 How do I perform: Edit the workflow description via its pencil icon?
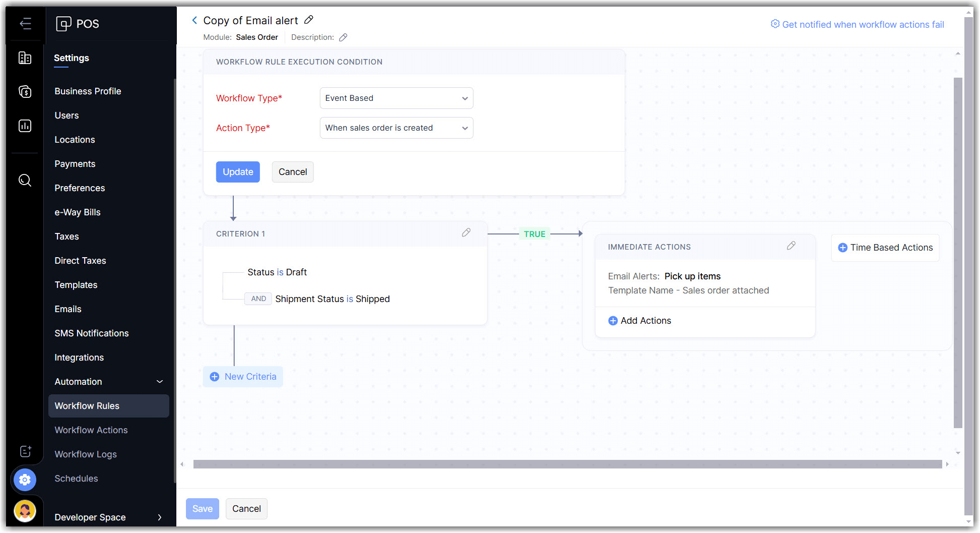[343, 37]
